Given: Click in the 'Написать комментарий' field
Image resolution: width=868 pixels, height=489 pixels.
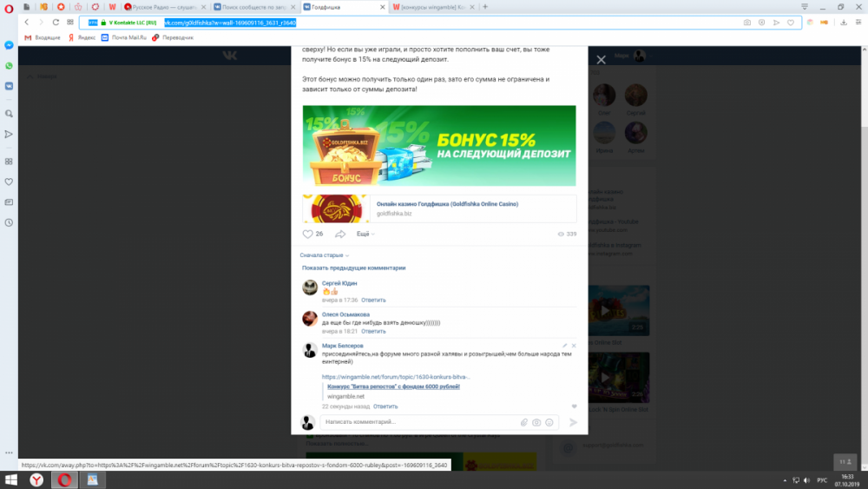Looking at the screenshot, I should click(417, 422).
